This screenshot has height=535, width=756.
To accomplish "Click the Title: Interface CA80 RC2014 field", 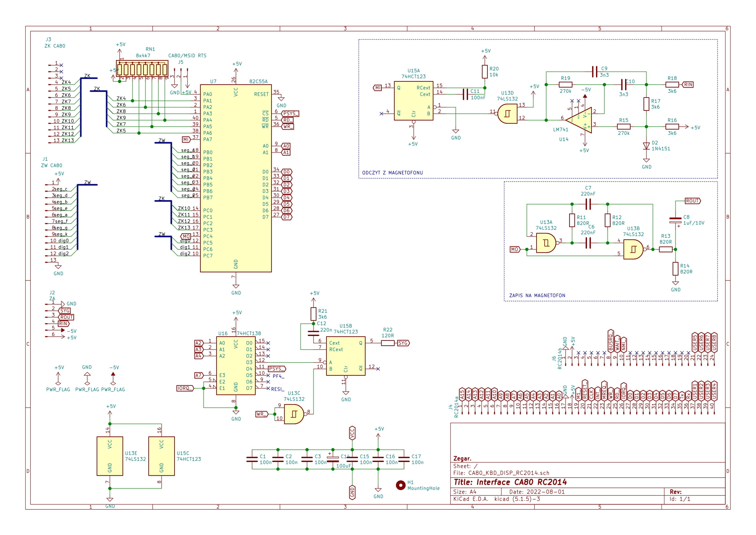I will pos(510,482).
